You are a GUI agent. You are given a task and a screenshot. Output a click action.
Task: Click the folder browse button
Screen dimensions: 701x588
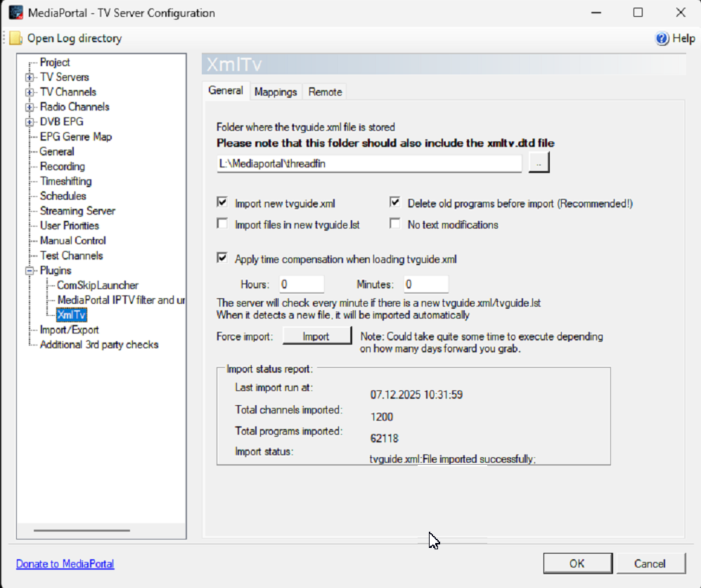[x=539, y=163]
